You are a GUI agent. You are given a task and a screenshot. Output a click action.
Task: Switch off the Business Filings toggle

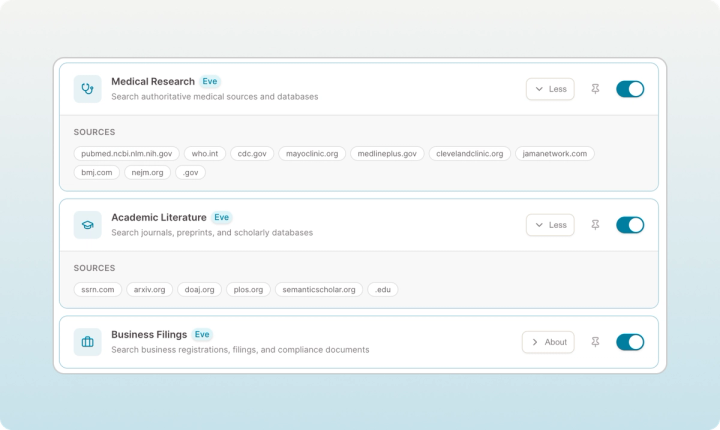click(630, 342)
